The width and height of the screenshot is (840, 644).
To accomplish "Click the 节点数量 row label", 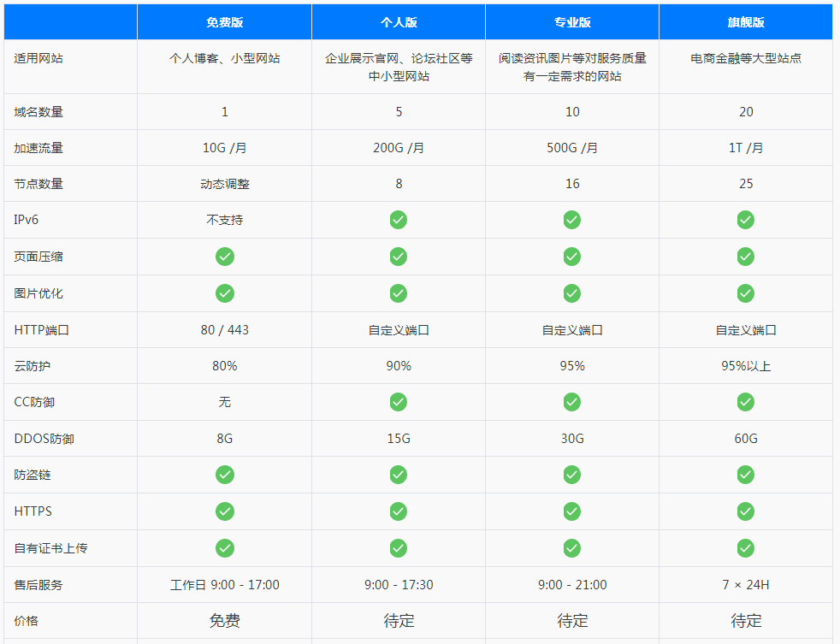I will coord(38,184).
